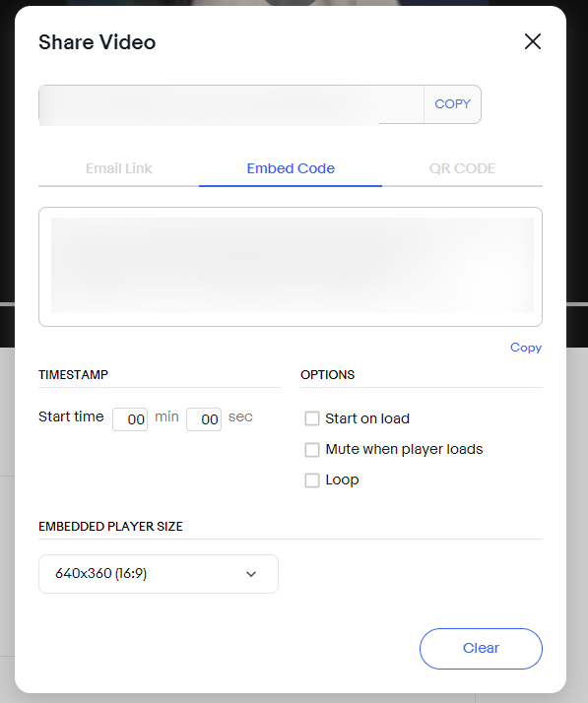Copy the embed code via Copy link
Image resolution: width=588 pixels, height=703 pixels.
(x=526, y=348)
